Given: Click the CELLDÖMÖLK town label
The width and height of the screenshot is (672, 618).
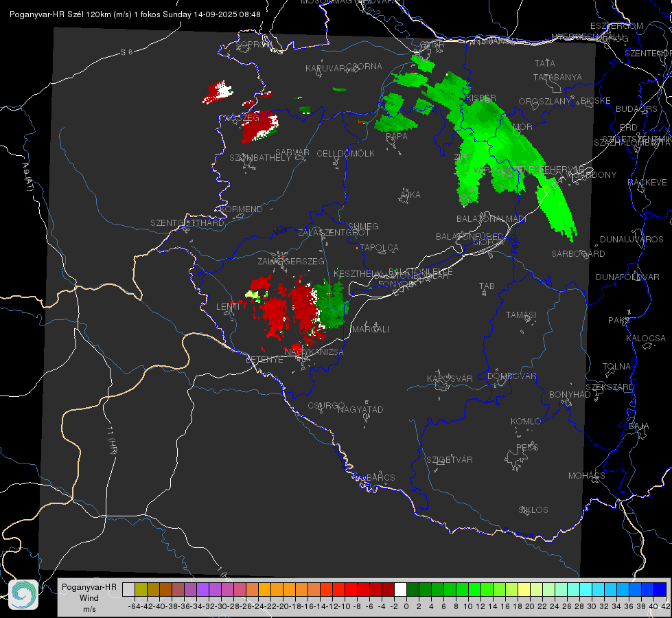Looking at the screenshot, I should [346, 154].
